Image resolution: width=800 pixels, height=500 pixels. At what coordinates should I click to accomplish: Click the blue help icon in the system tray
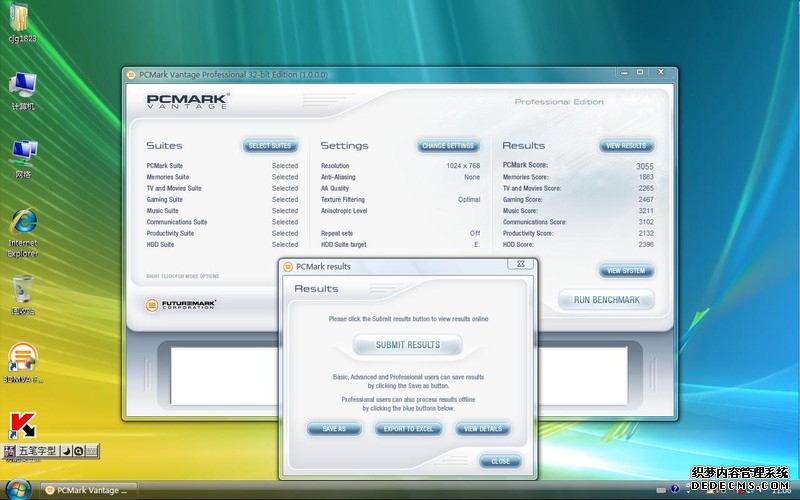(x=675, y=489)
